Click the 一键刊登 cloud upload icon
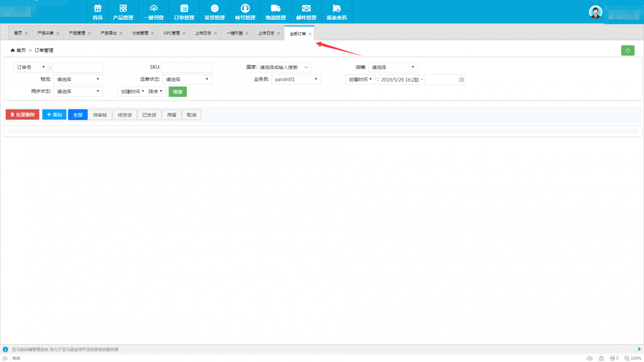 [x=154, y=12]
